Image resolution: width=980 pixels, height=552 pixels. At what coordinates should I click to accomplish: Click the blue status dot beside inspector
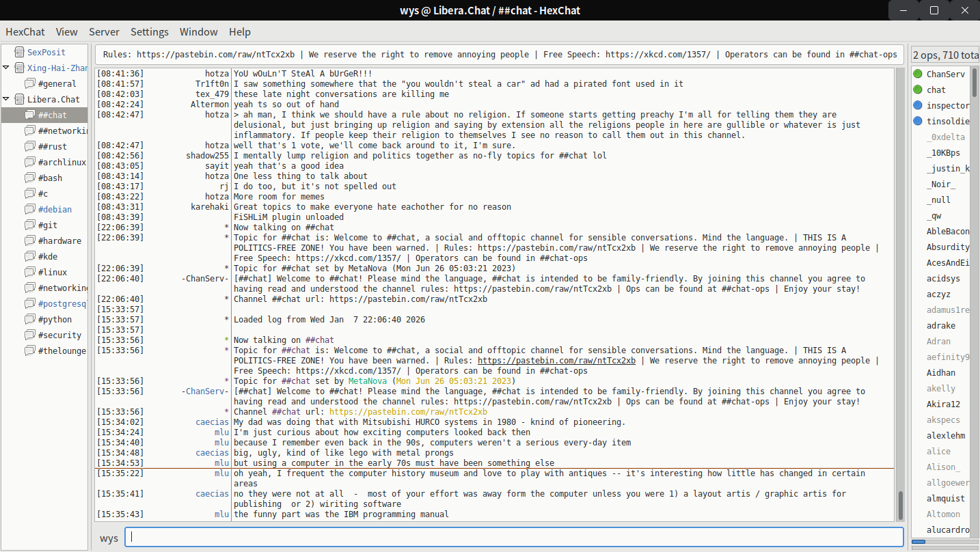pyautogui.click(x=918, y=105)
